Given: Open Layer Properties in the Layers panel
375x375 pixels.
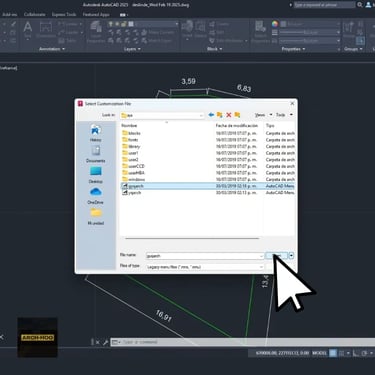Looking at the screenshot, I should coord(96,32).
